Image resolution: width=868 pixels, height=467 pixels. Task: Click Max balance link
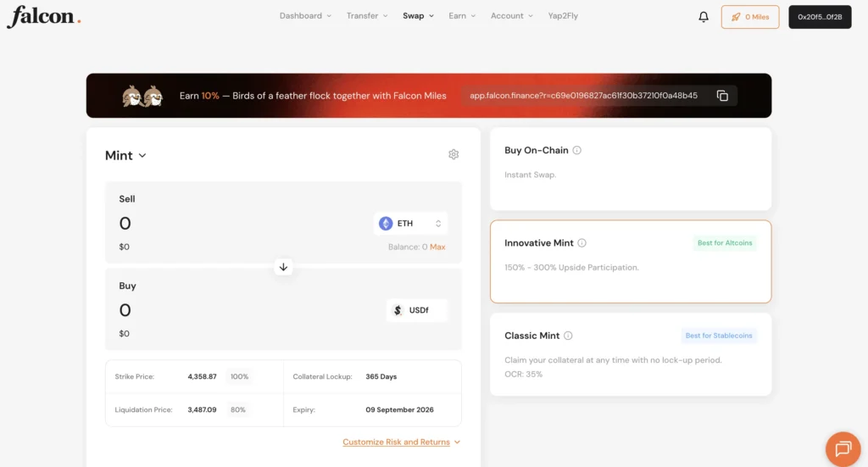coord(437,247)
